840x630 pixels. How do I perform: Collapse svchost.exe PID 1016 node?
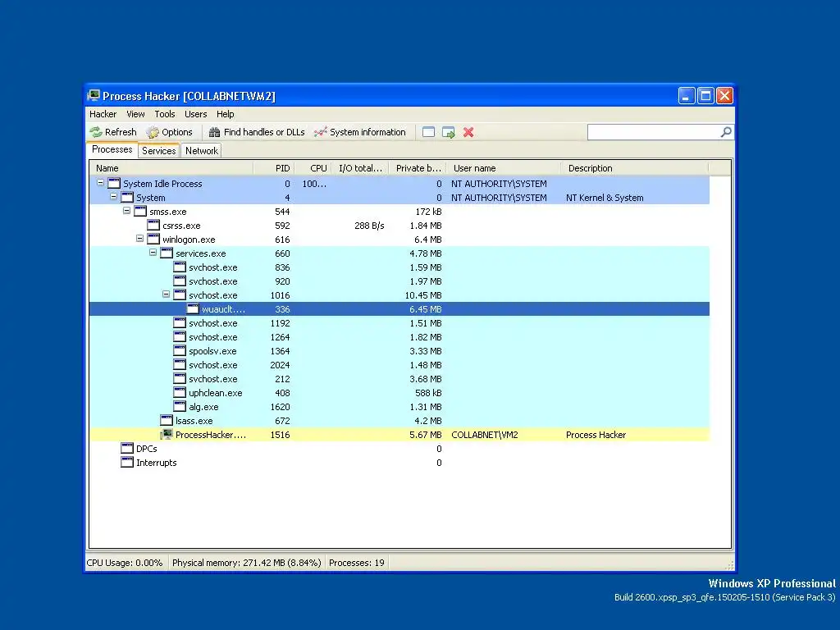[166, 294]
